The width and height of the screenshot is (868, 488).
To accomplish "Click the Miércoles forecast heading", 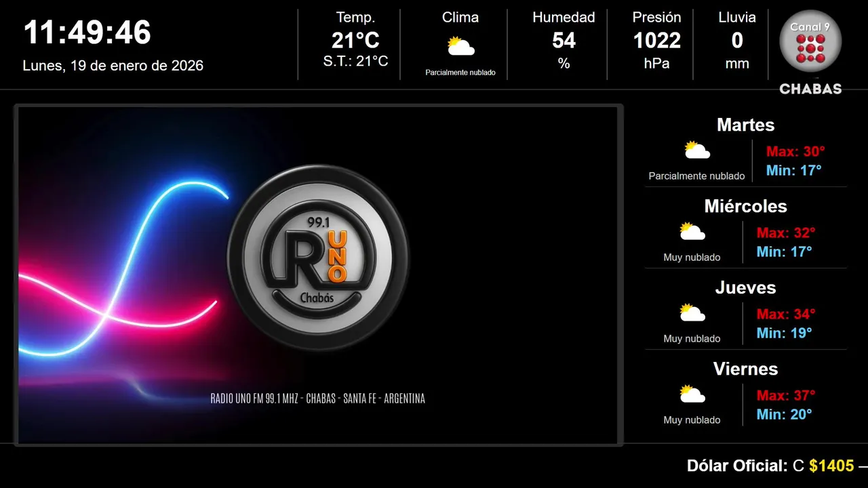I will click(x=745, y=206).
